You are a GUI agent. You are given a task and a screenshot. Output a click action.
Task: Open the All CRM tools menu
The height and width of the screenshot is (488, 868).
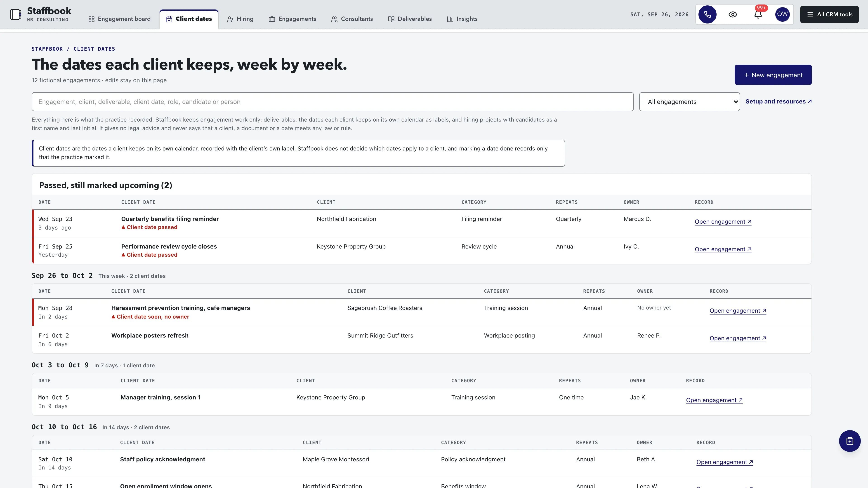[x=829, y=14]
